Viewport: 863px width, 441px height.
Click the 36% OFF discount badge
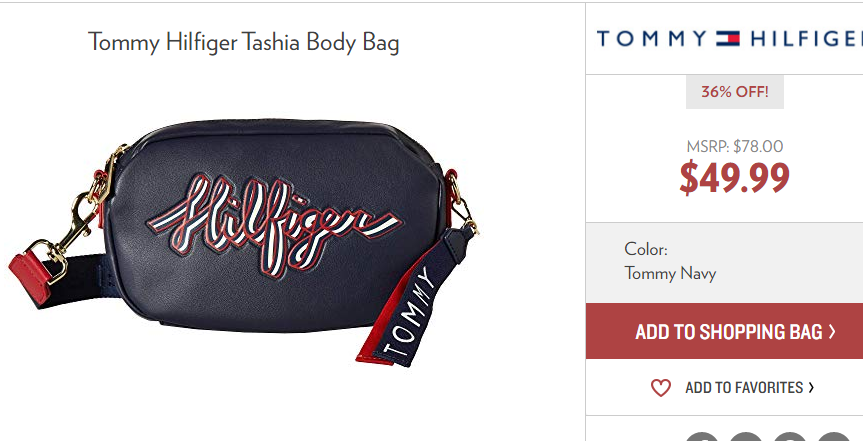point(734,91)
